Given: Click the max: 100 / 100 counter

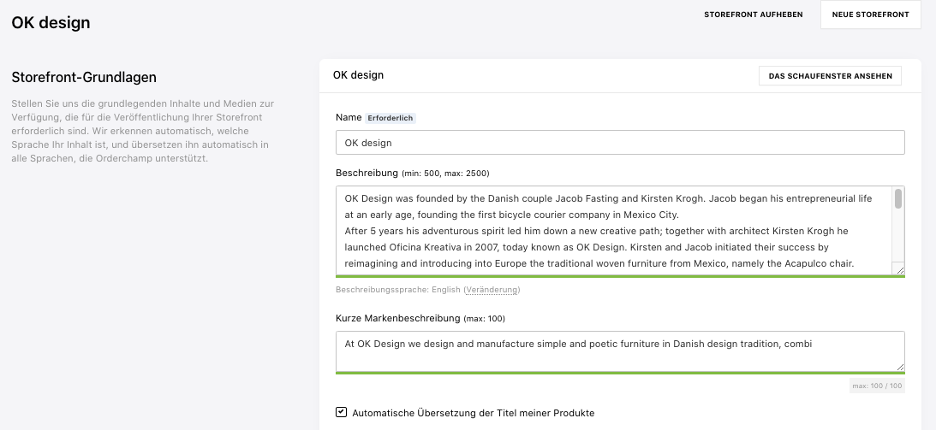Looking at the screenshot, I should [877, 386].
